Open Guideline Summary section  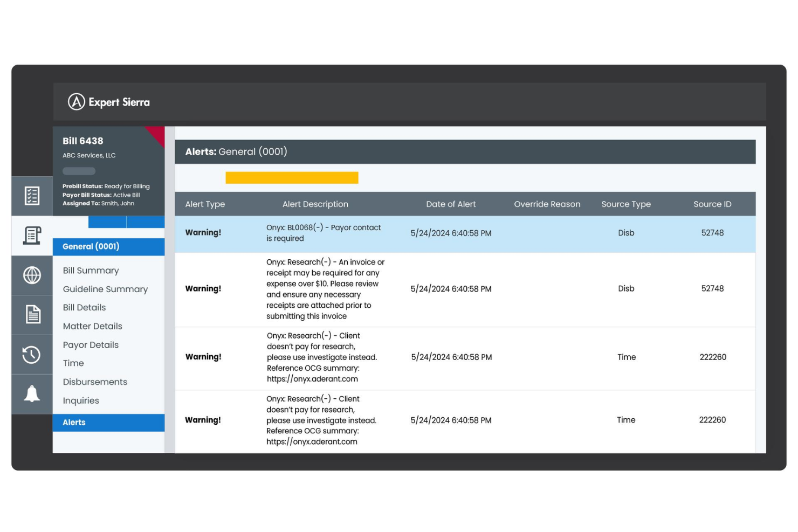(x=105, y=289)
